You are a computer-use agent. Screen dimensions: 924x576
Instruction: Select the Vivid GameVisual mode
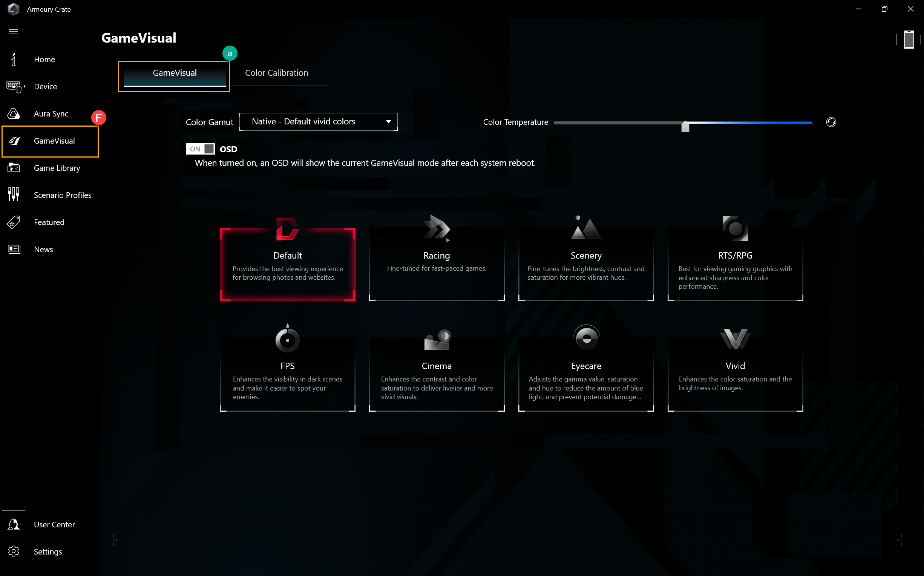coord(734,365)
